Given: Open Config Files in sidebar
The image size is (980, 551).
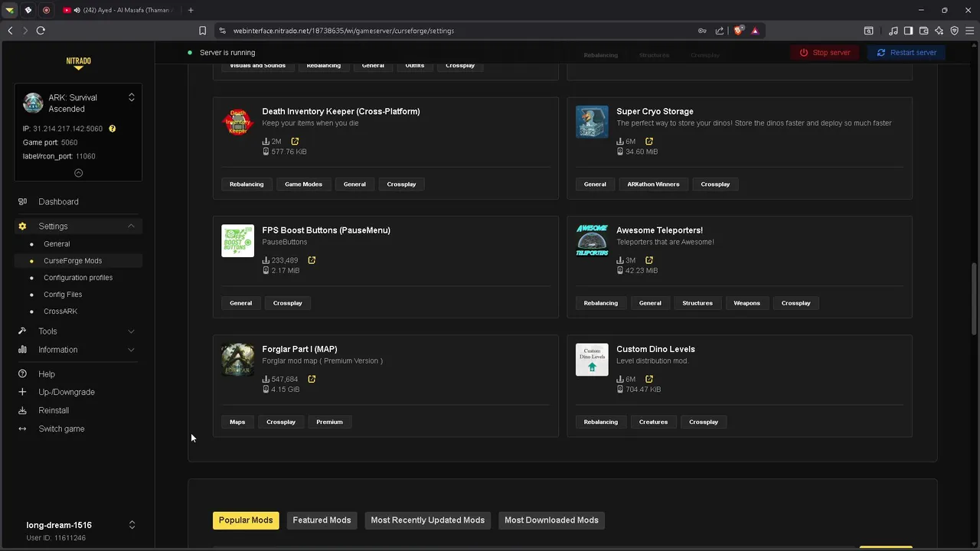Looking at the screenshot, I should coord(63,295).
